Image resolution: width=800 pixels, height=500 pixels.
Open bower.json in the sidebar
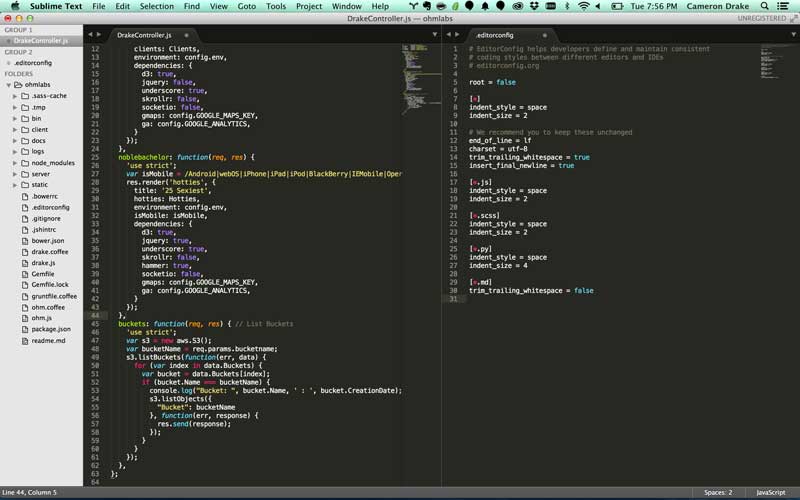click(48, 240)
